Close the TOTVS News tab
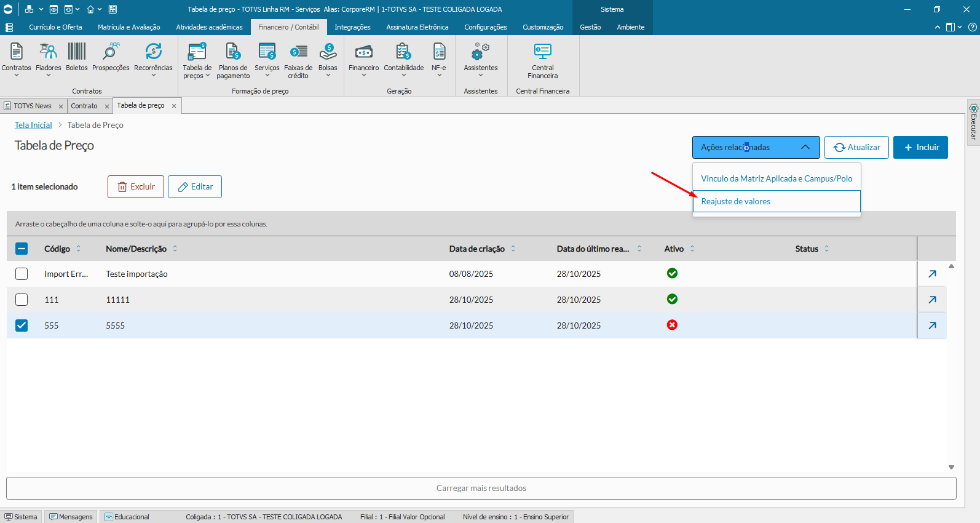The width and height of the screenshot is (980, 523). (x=61, y=106)
